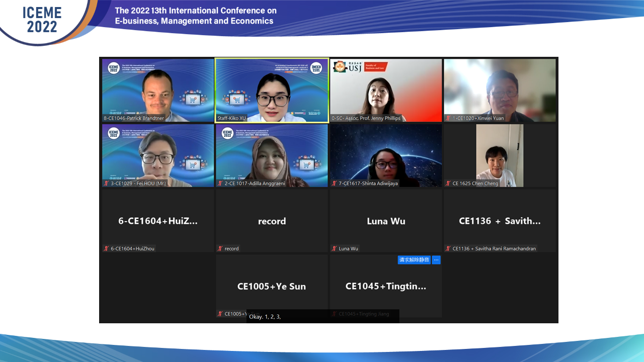Click the large 'CE1045+Tingtin...' name in its tile
Viewport: 644px width, 362px height.
[386, 286]
